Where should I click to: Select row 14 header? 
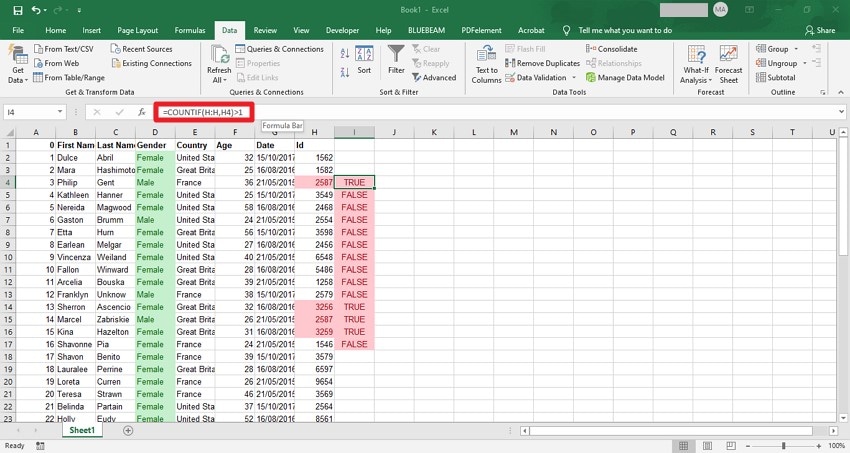coord(8,307)
